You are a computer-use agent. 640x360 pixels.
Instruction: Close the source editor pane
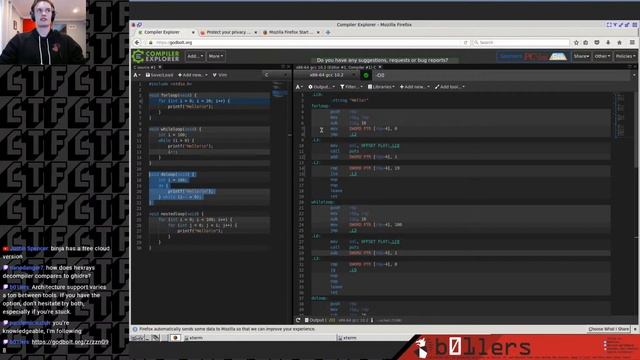[x=288, y=67]
